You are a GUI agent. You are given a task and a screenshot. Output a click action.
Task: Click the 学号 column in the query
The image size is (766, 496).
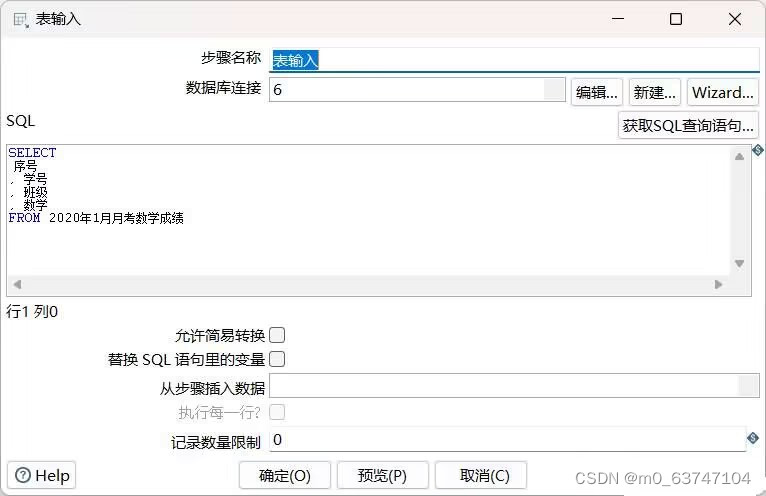tap(35, 179)
